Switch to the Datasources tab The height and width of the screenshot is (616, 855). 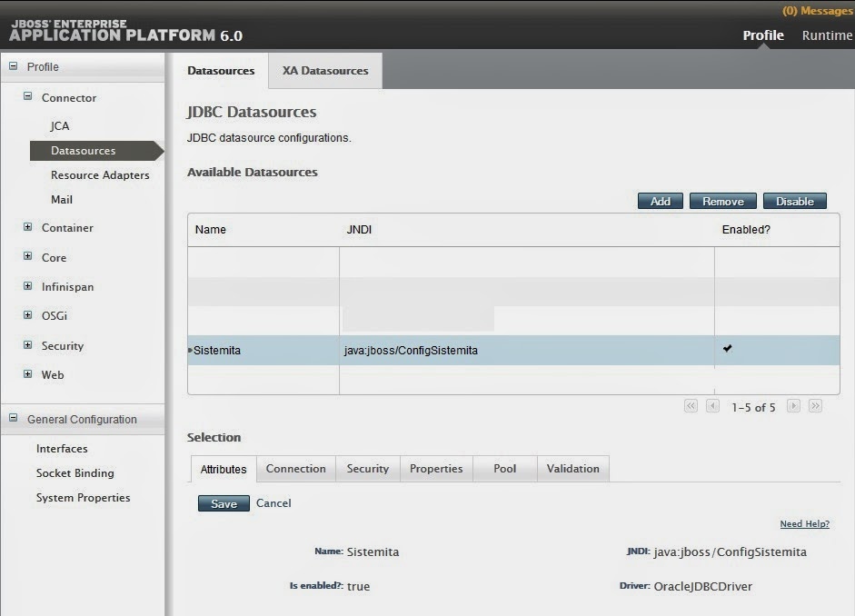click(x=221, y=70)
